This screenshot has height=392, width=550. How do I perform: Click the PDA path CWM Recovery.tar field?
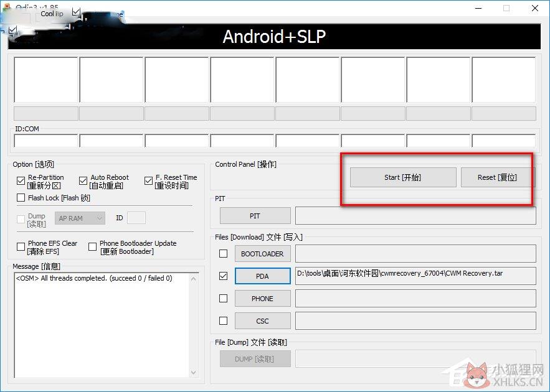[415, 276]
